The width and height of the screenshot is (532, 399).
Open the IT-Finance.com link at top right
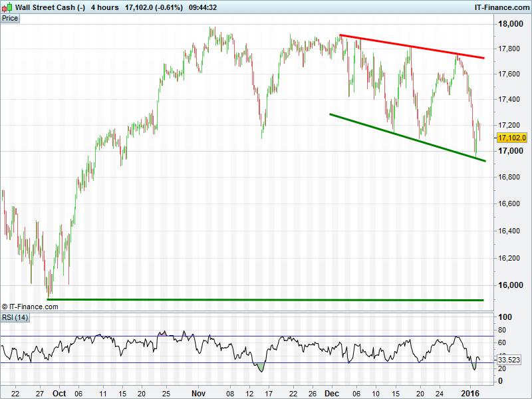click(501, 7)
